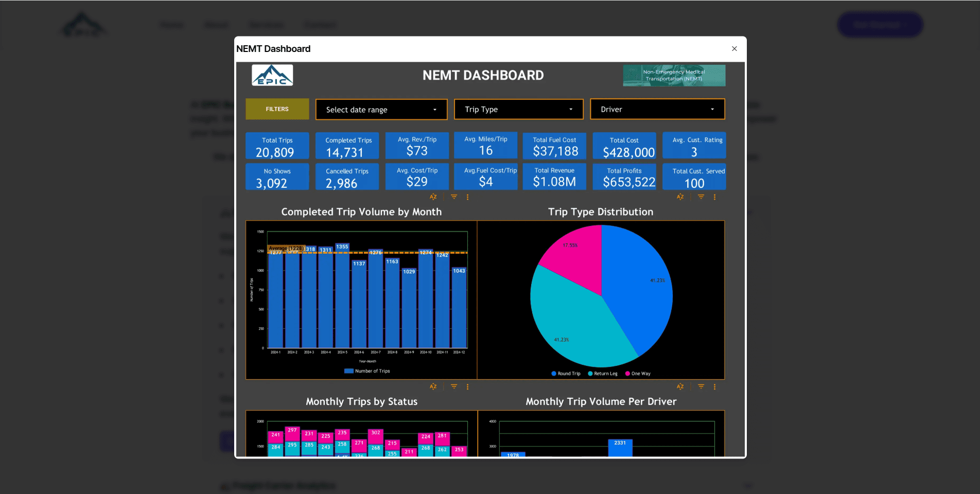Select the Total Cust. Served 100 card

pyautogui.click(x=694, y=177)
